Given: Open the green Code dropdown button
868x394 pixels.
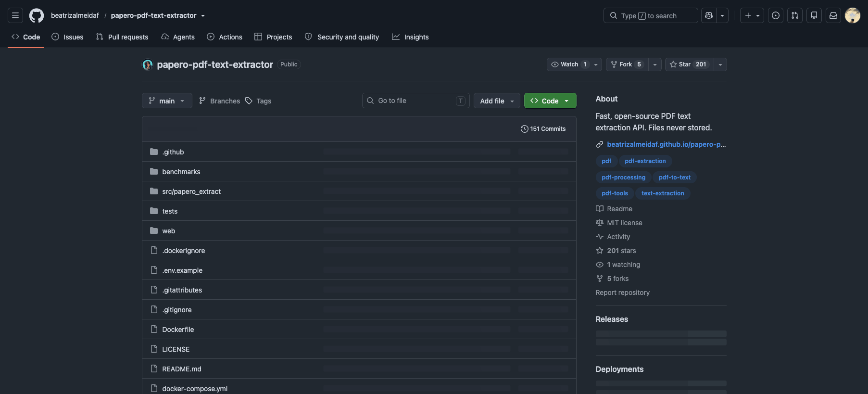Looking at the screenshot, I should pyautogui.click(x=550, y=101).
